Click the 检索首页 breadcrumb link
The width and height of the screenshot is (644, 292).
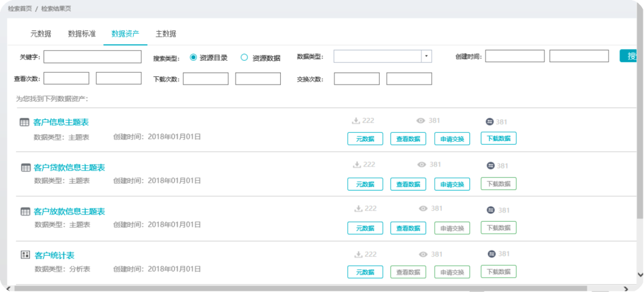click(20, 10)
